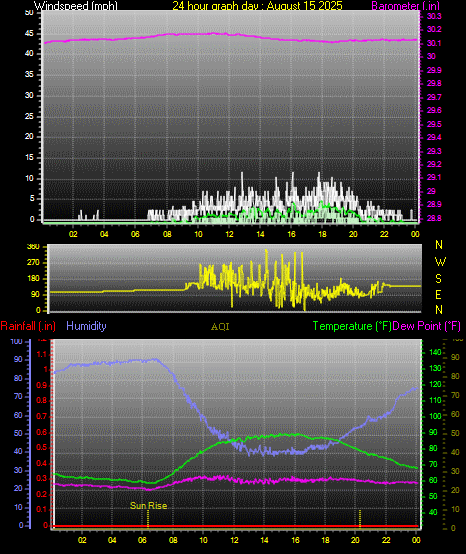Click the 140 temperature scale value

(x=435, y=352)
